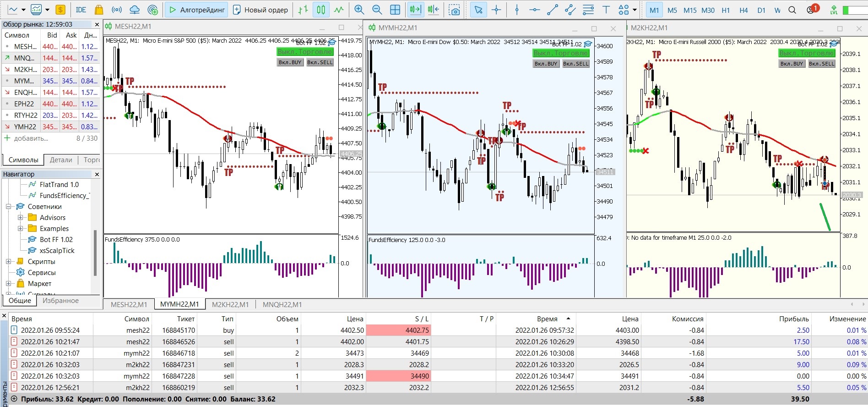Take a chart screenshot with the camera icon
868x407 pixels.
pyautogui.click(x=454, y=10)
